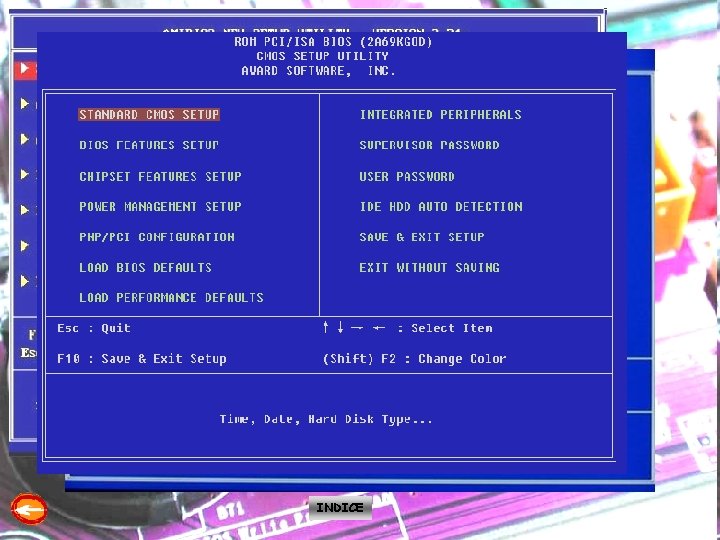720x540 pixels.
Task: Click the orange back arrow icon
Action: [x=29, y=509]
